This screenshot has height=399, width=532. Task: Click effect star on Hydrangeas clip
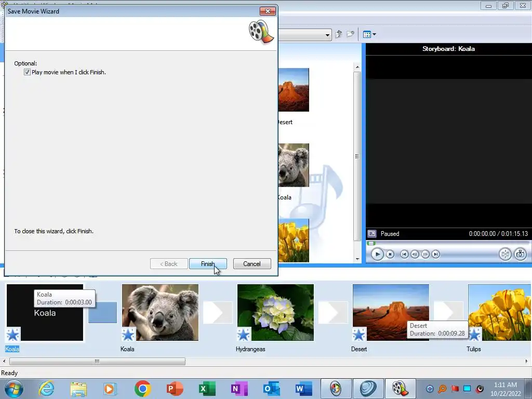point(244,335)
